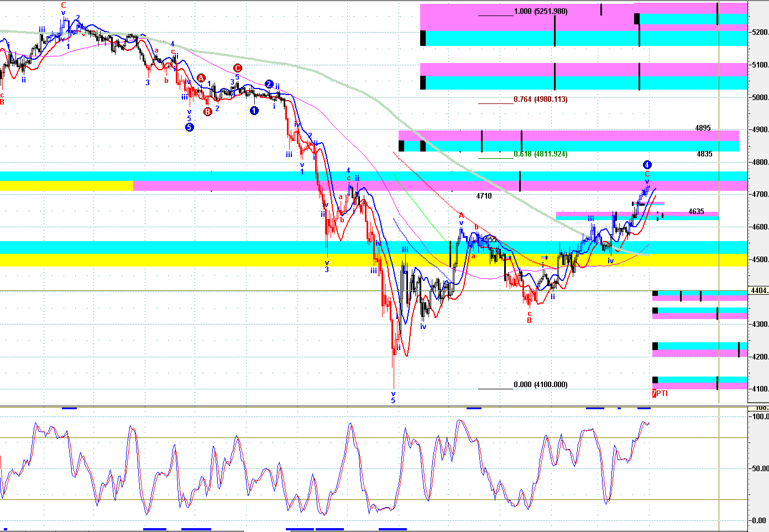Click the blue circled 5 wave marker
The width and height of the screenshot is (769, 532).
pyautogui.click(x=189, y=127)
